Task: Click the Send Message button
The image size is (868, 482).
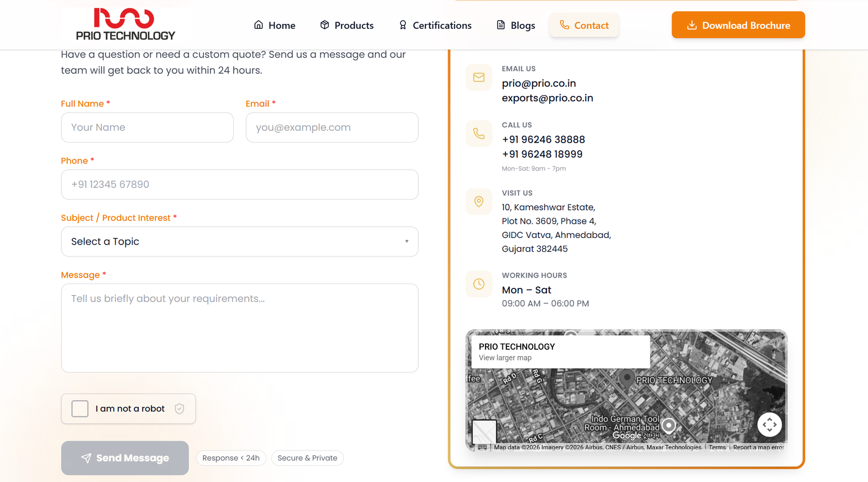Action: click(125, 458)
